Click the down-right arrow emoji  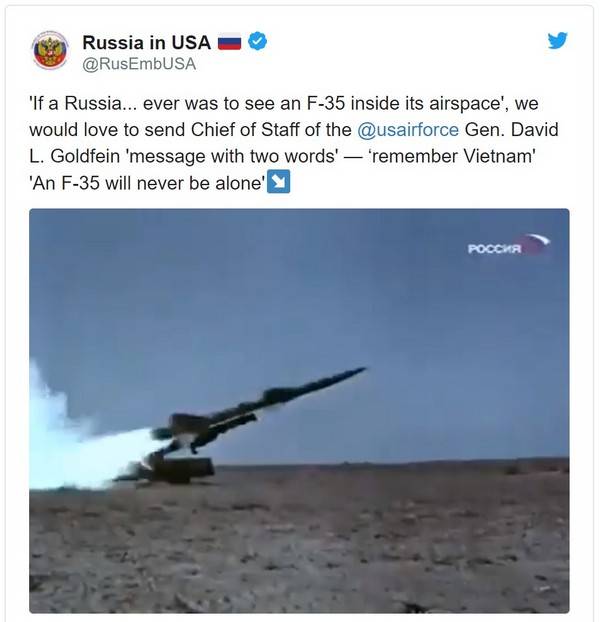point(278,182)
